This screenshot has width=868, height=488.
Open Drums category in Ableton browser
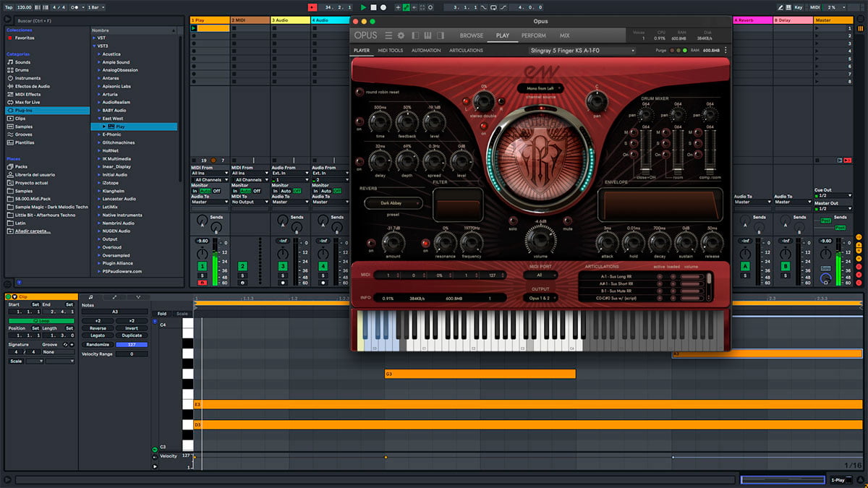pos(22,70)
